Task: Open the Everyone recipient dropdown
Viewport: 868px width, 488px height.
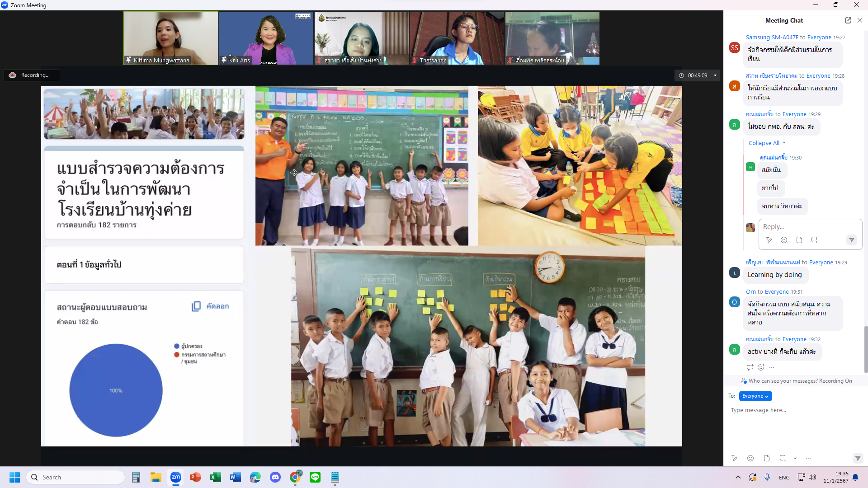Action: pos(755,396)
